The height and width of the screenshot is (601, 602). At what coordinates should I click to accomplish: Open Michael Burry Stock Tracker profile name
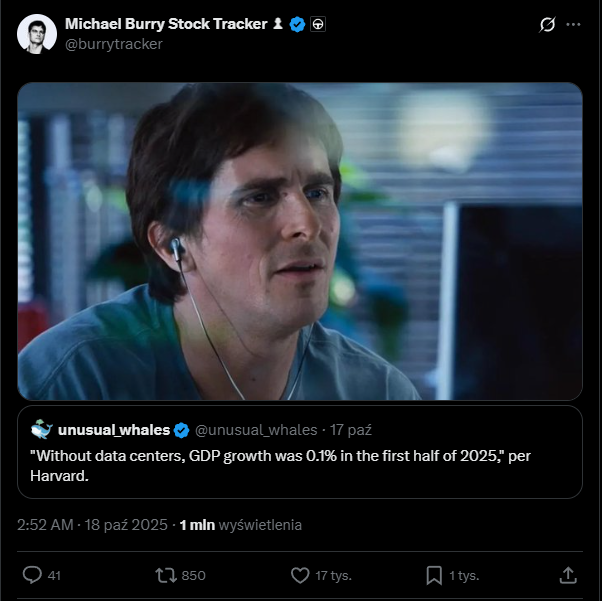coord(165,24)
